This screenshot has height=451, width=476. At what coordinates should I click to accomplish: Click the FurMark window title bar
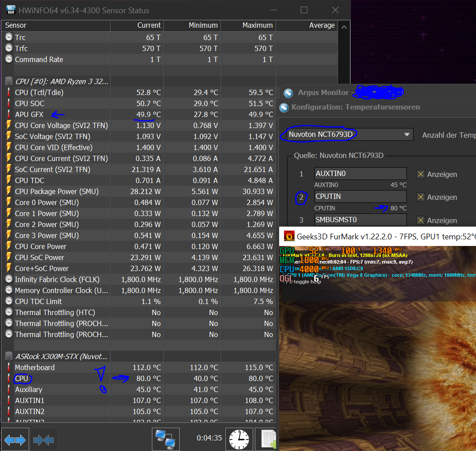pos(377,236)
